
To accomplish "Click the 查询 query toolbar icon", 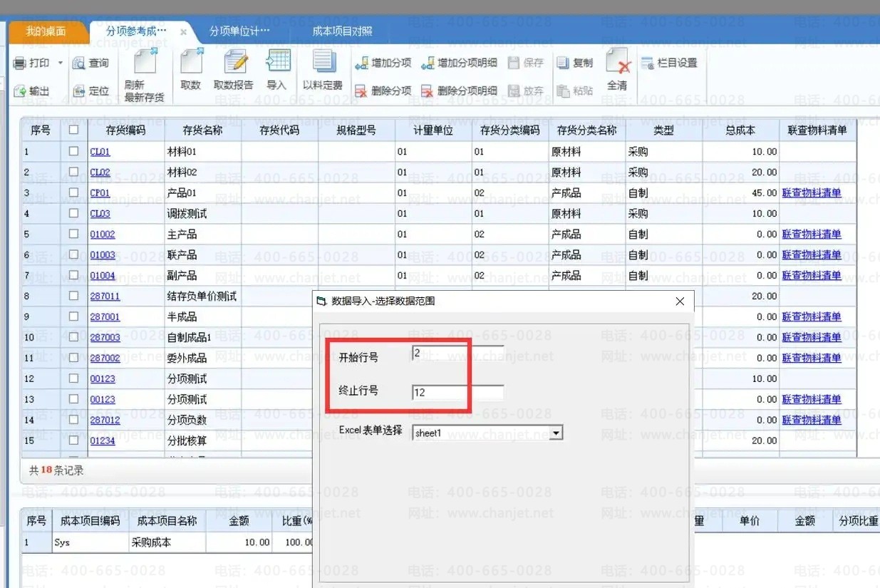I will coord(79,63).
